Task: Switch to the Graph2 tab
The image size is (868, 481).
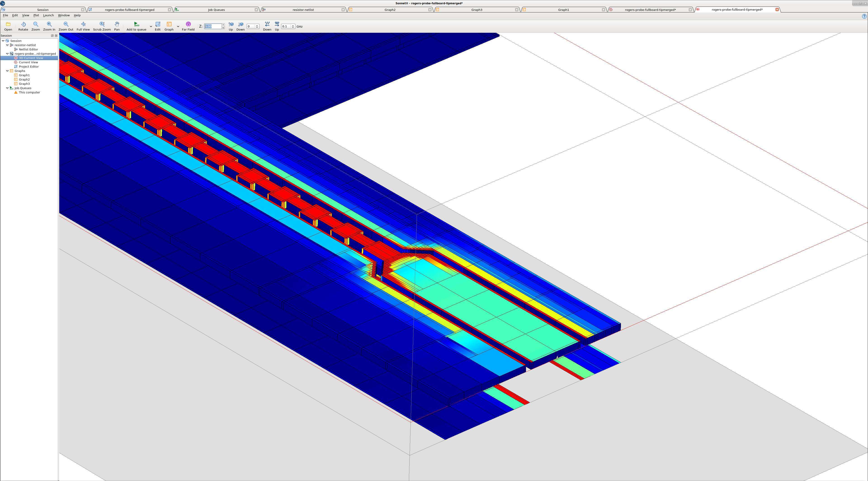Action: tap(390, 10)
